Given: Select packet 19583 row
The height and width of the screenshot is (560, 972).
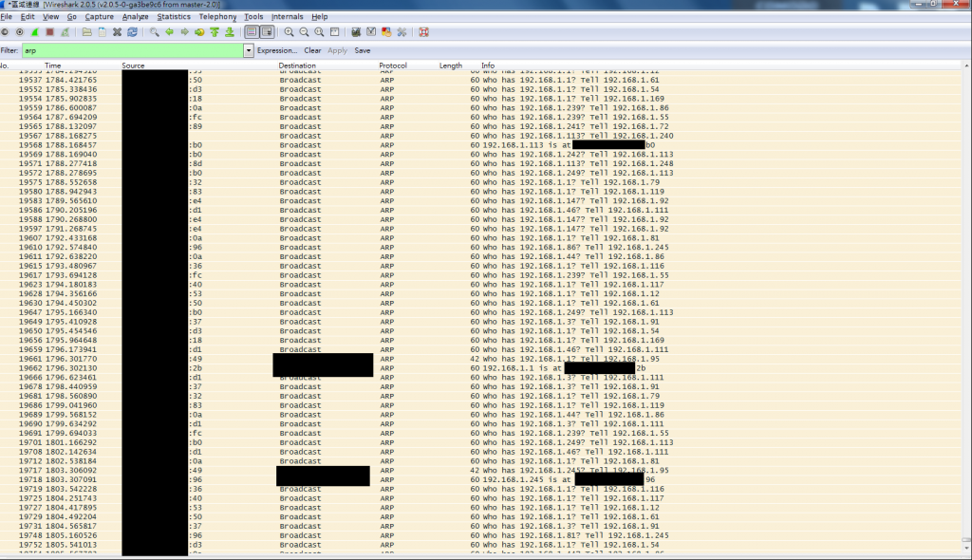Looking at the screenshot, I should tap(480, 201).
